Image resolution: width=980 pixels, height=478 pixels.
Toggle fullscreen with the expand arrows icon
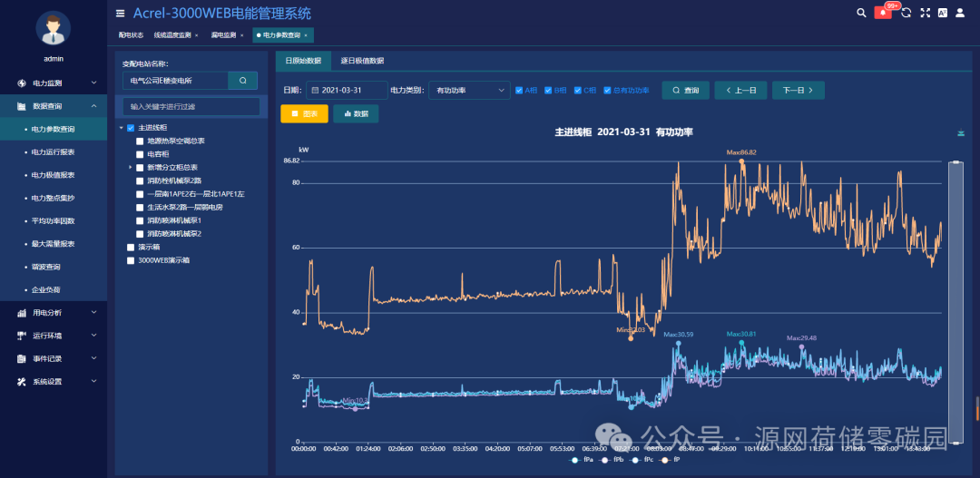tap(925, 13)
